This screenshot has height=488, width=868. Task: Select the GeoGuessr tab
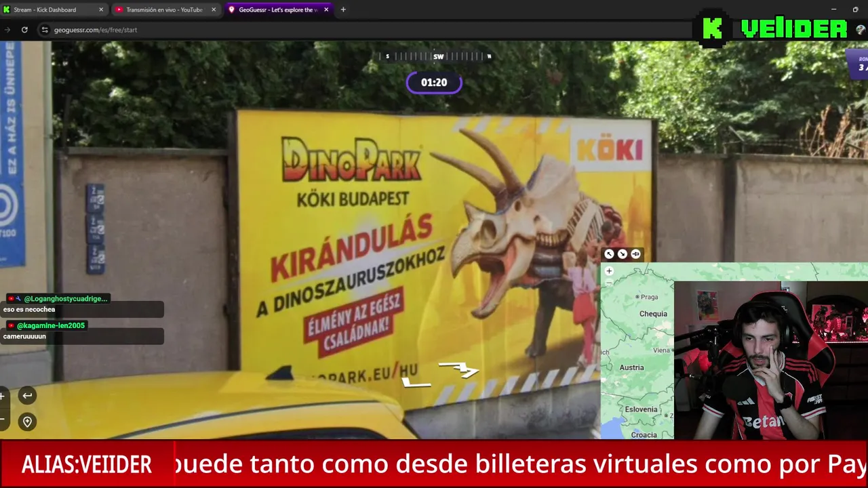(x=278, y=9)
